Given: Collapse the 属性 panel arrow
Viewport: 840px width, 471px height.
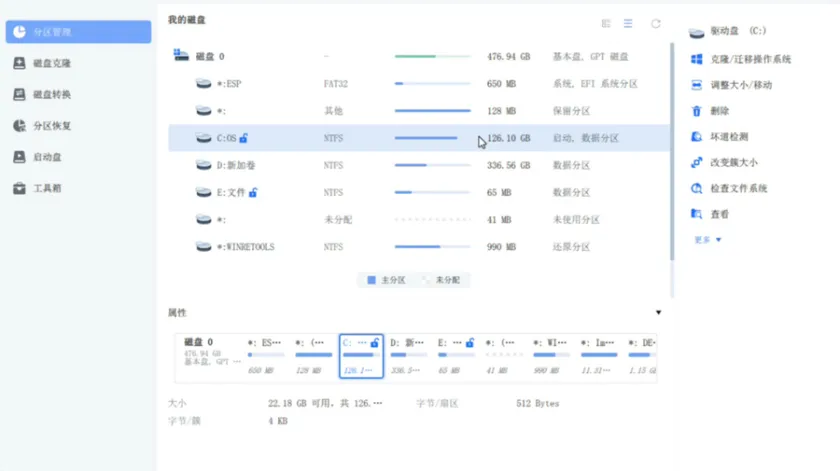Looking at the screenshot, I should (x=658, y=312).
